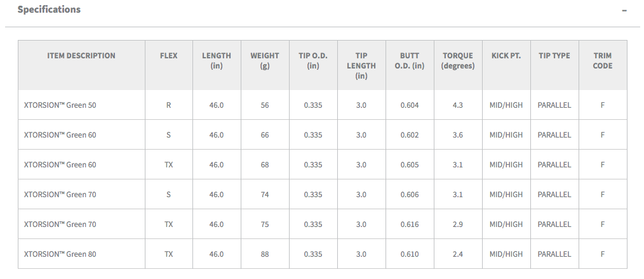The height and width of the screenshot is (279, 644).
Task: Select the TORQUE (degrees) column header
Action: [x=458, y=61]
